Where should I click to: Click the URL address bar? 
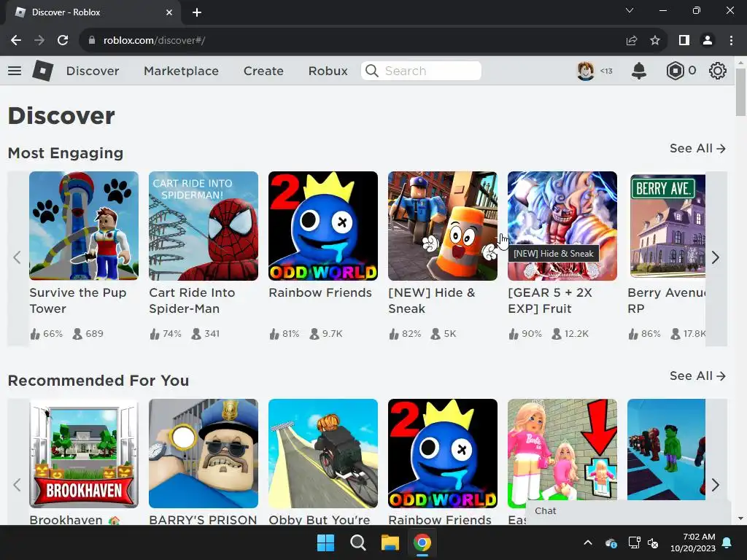(352, 41)
